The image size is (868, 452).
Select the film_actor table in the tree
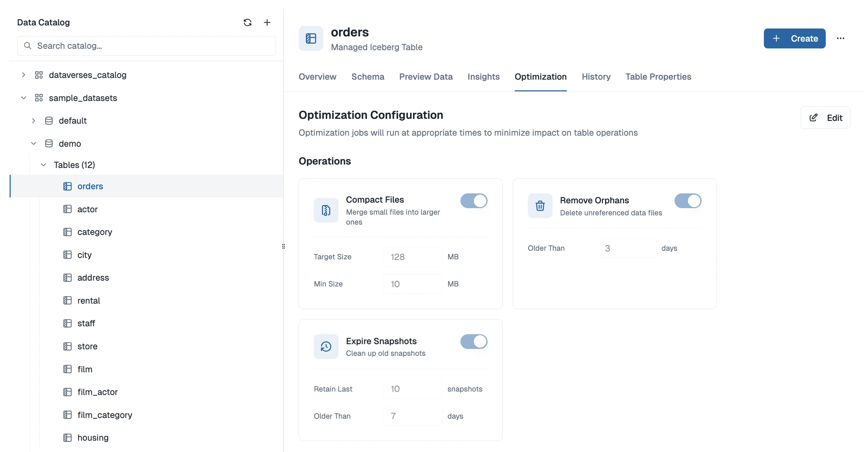tap(97, 392)
